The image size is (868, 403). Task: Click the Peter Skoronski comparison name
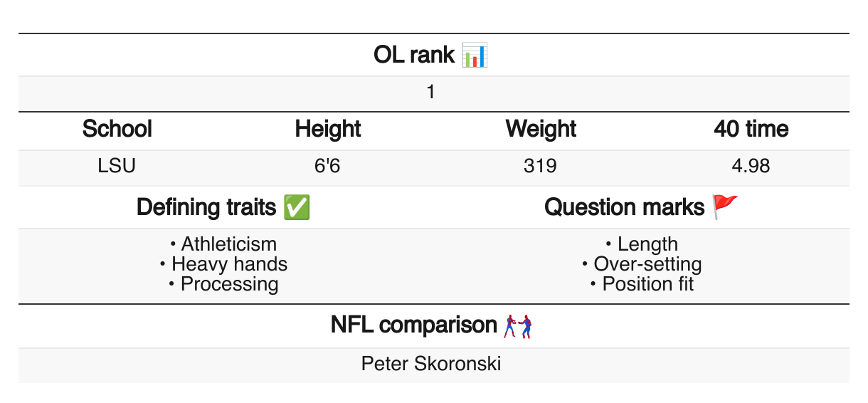coord(431,364)
